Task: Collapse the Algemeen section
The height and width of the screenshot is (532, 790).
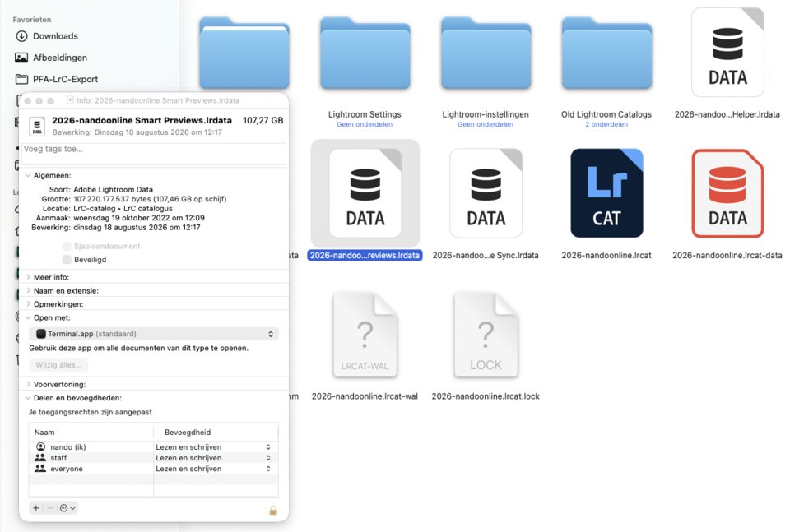Action: point(28,176)
